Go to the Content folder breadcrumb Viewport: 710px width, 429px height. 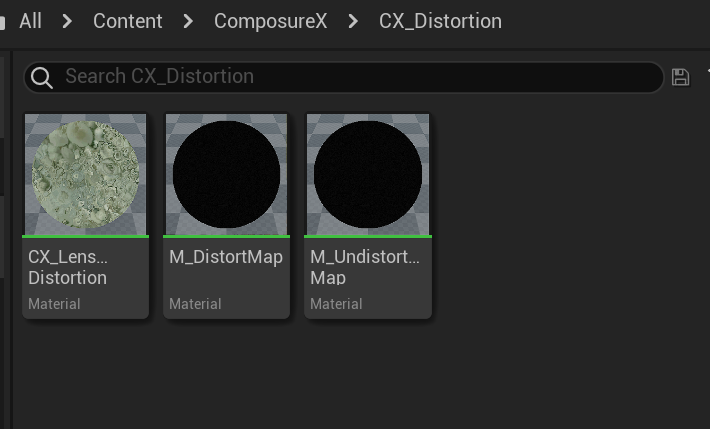click(x=127, y=21)
